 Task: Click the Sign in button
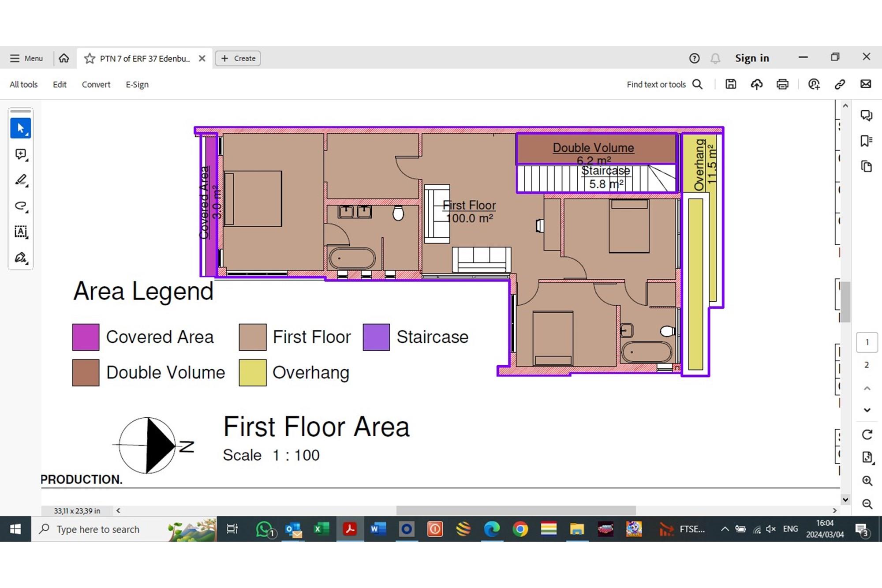[752, 58]
